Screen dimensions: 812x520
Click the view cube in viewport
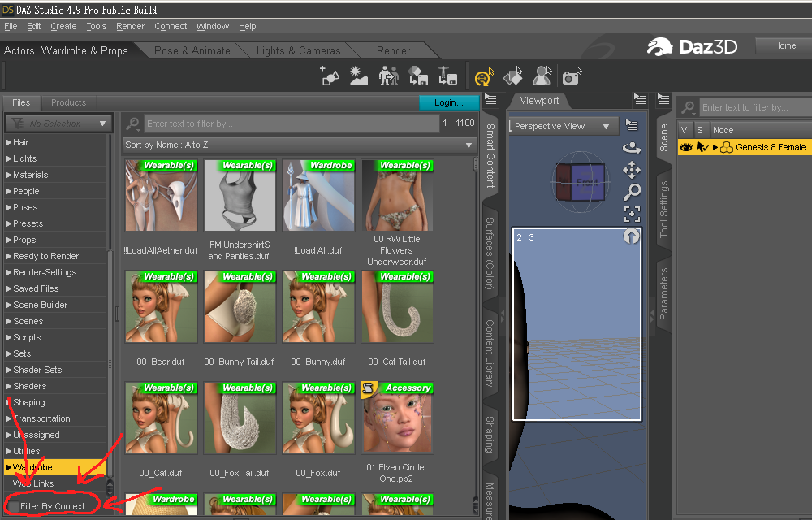(x=580, y=182)
